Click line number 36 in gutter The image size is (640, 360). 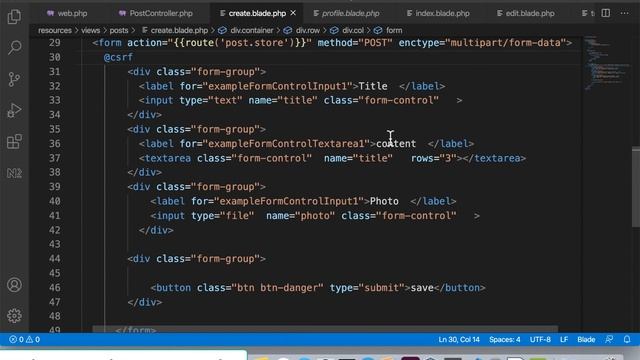tap(54, 144)
